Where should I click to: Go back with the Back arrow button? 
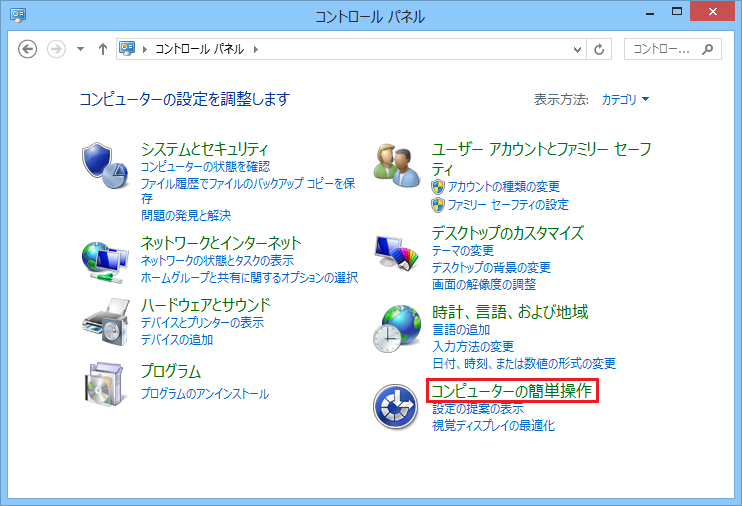[x=27, y=49]
